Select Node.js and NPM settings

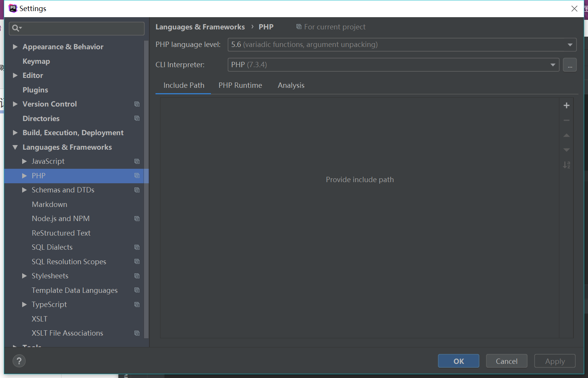(x=61, y=218)
